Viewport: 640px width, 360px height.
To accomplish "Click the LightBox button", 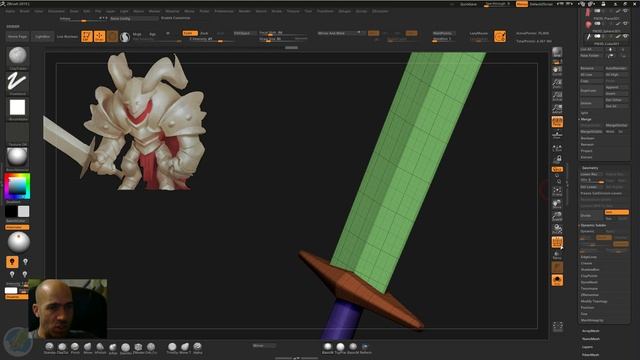I will click(42, 37).
